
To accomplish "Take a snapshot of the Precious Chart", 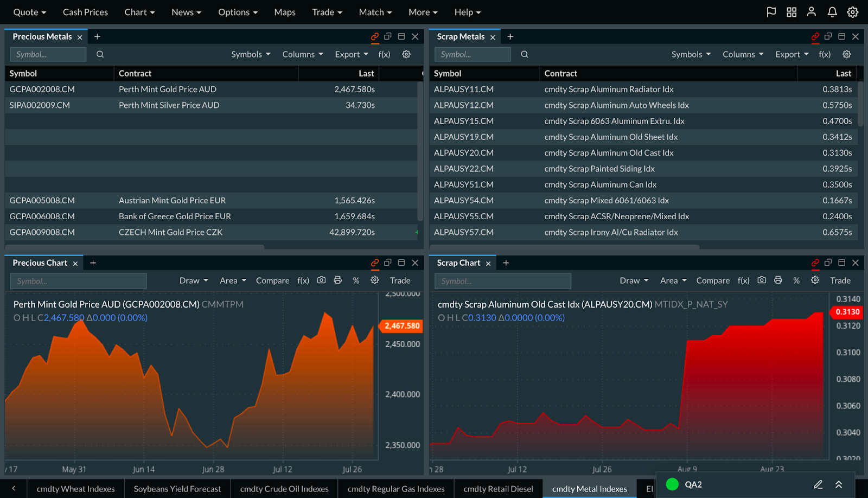I will pyautogui.click(x=322, y=280).
